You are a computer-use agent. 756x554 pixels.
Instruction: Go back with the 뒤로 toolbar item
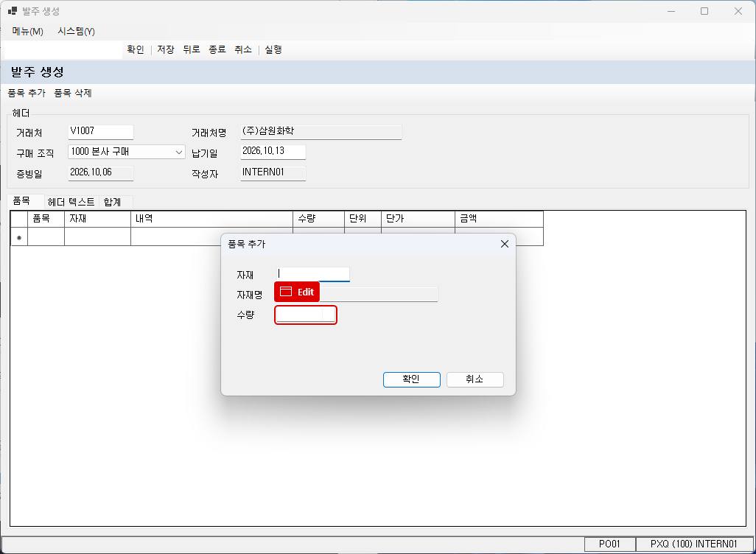(x=192, y=49)
